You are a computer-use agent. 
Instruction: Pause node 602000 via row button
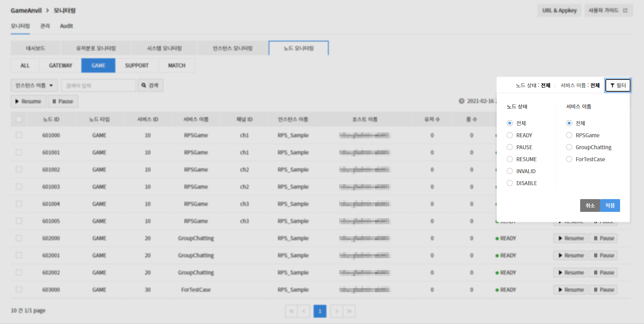coord(603,238)
